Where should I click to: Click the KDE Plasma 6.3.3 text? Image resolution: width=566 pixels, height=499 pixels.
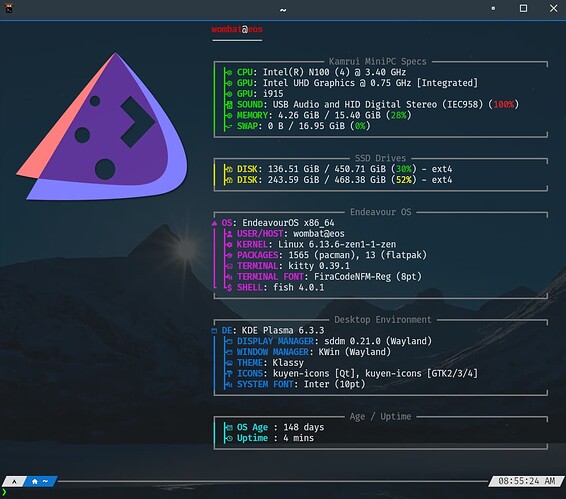[x=283, y=331]
